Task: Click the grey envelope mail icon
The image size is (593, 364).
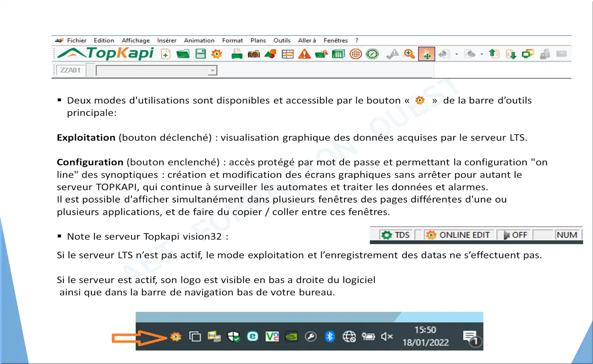Action: tap(561, 54)
